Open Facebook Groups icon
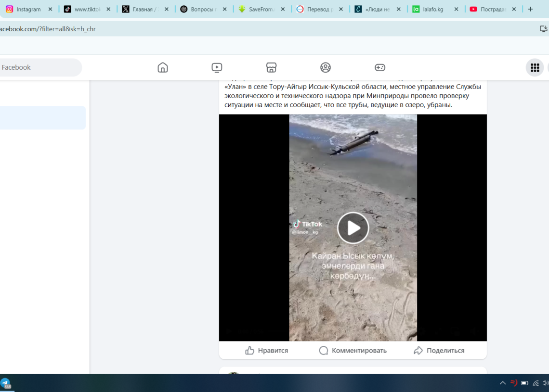Screen dimensions: 549x392 coord(326,67)
